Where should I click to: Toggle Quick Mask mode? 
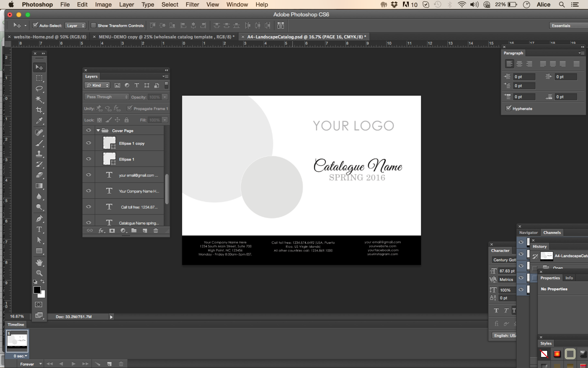pos(39,305)
